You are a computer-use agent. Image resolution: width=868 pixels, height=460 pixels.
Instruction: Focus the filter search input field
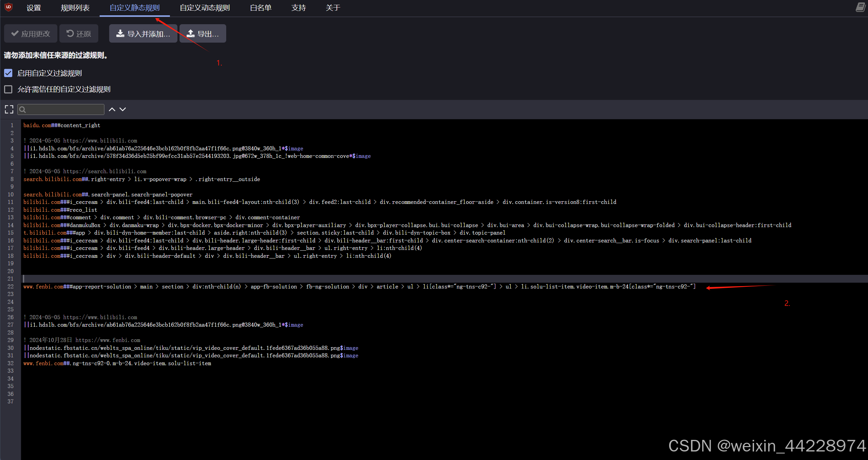(65, 109)
